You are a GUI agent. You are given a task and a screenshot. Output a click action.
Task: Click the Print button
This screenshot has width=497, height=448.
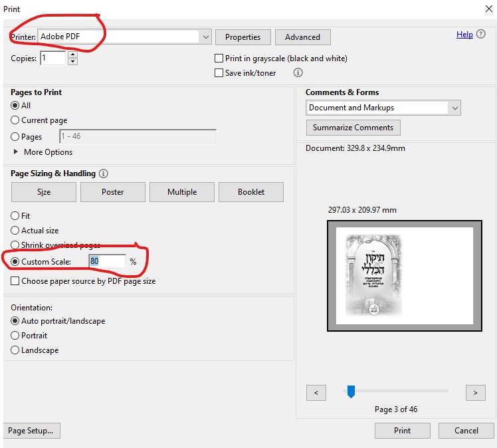point(402,431)
